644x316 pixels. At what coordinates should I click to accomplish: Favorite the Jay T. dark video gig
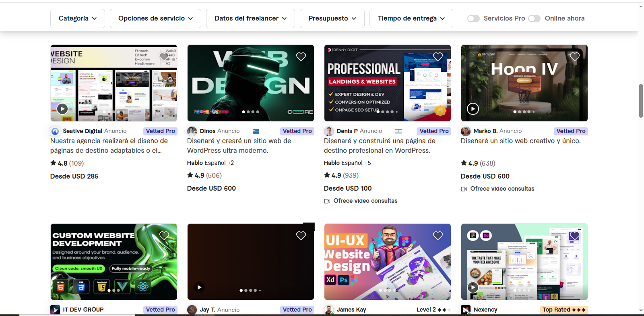[x=301, y=236]
